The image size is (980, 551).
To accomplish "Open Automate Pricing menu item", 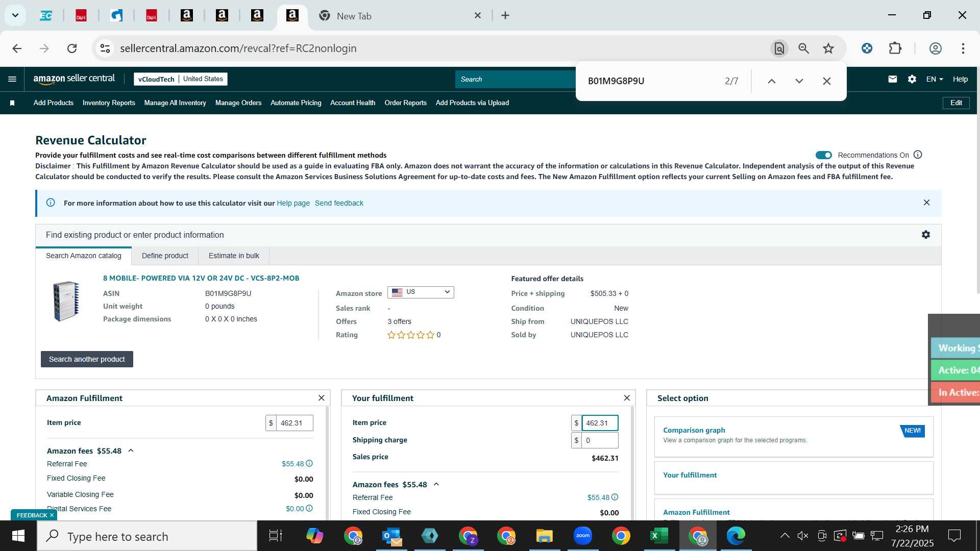I will click(x=296, y=103).
